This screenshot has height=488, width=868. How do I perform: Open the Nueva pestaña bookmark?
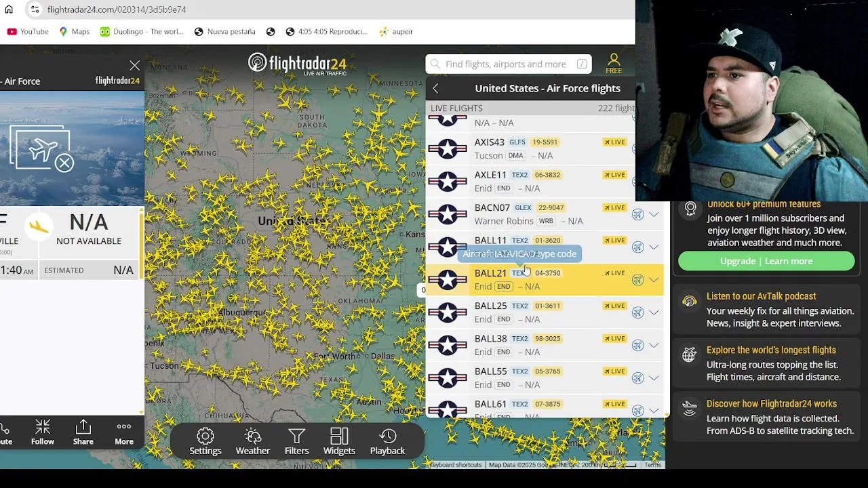point(224,31)
